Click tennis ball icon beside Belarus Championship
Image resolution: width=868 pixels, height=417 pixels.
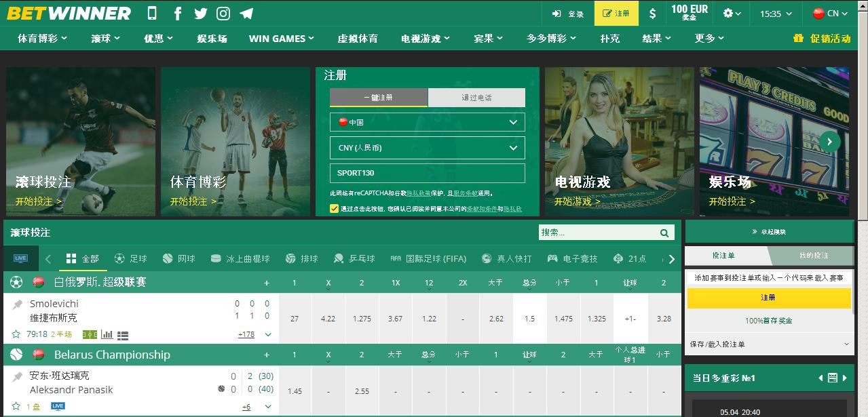tap(17, 355)
